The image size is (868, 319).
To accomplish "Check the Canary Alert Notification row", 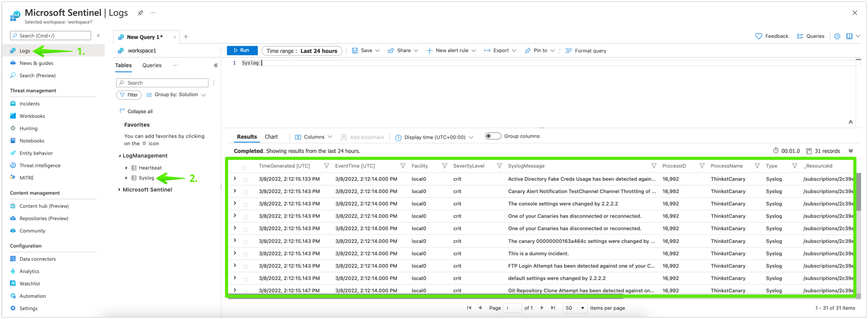I will 245,193.
